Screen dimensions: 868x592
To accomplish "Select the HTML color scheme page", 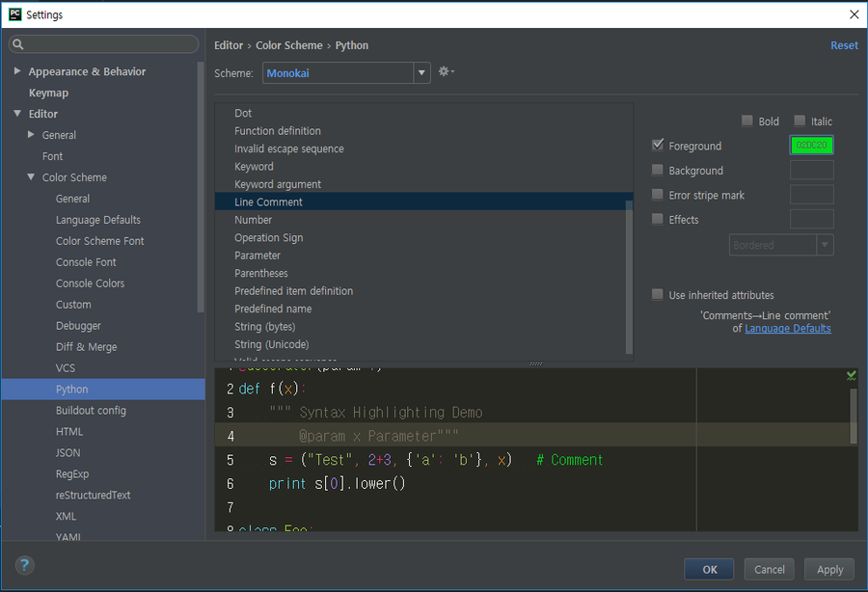I will tap(69, 432).
